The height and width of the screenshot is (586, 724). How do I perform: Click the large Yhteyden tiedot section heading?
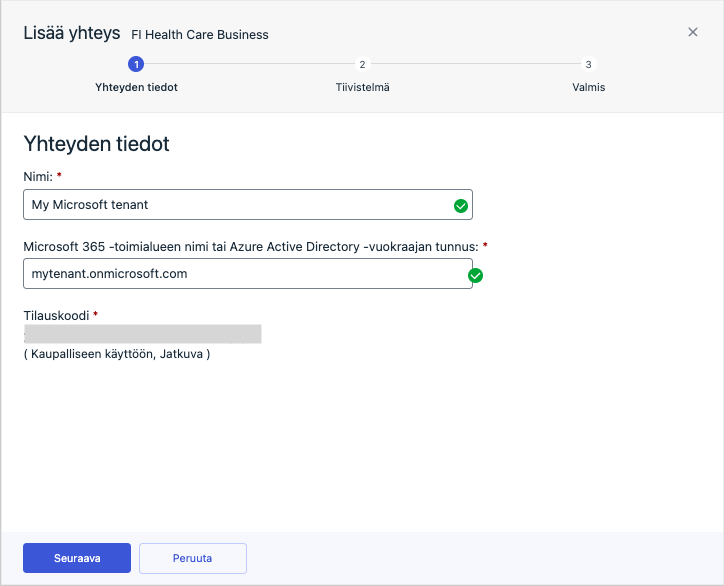96,144
